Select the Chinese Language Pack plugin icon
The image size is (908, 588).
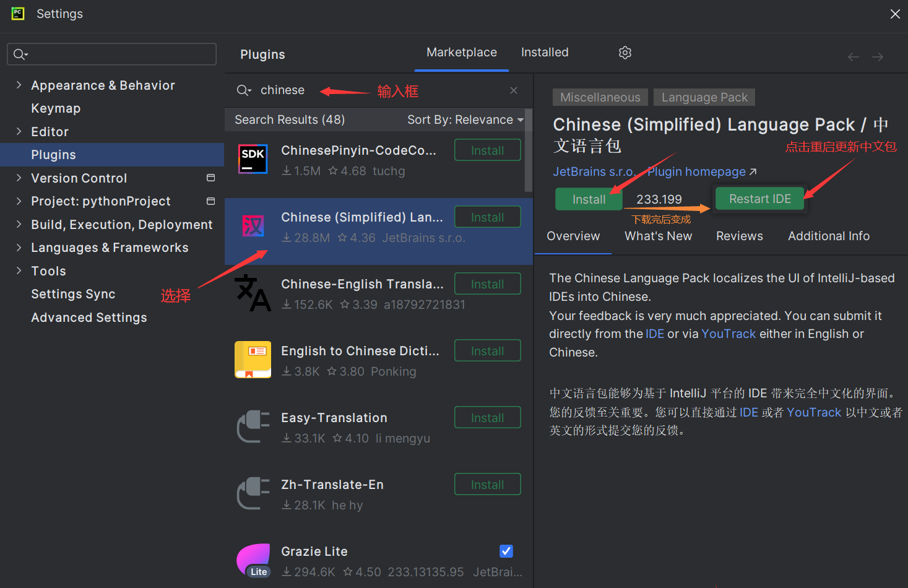(x=253, y=227)
